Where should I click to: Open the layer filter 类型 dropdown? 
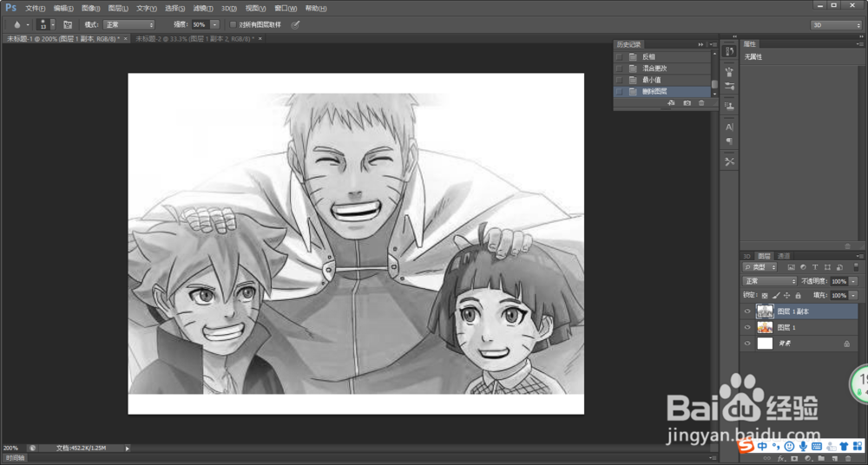pos(759,267)
